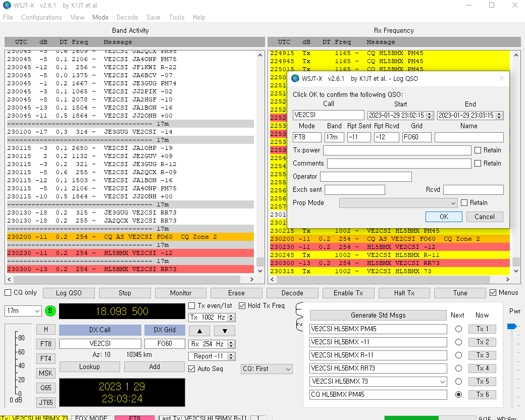Image resolution: width=525 pixels, height=420 pixels.
Task: Adjust the Pwr slider handle
Action: tap(511, 326)
